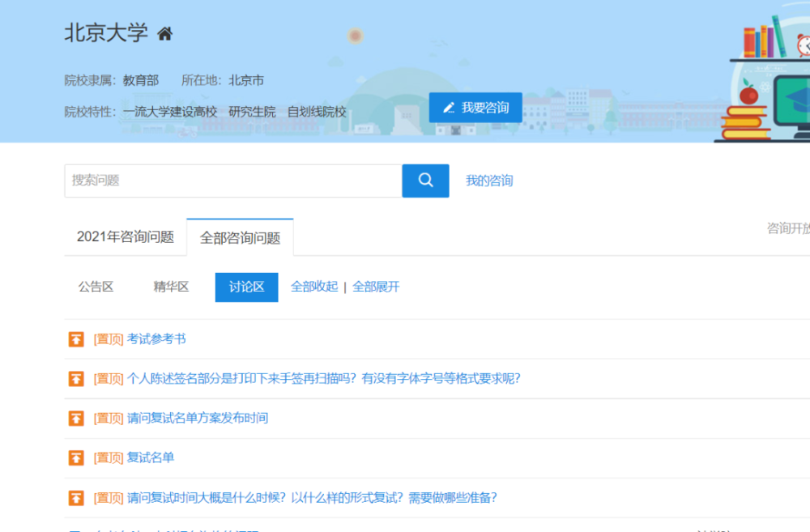This screenshot has height=532, width=810.
Task: Click the pin icon for 请问复试时间 question
Action: click(76, 498)
